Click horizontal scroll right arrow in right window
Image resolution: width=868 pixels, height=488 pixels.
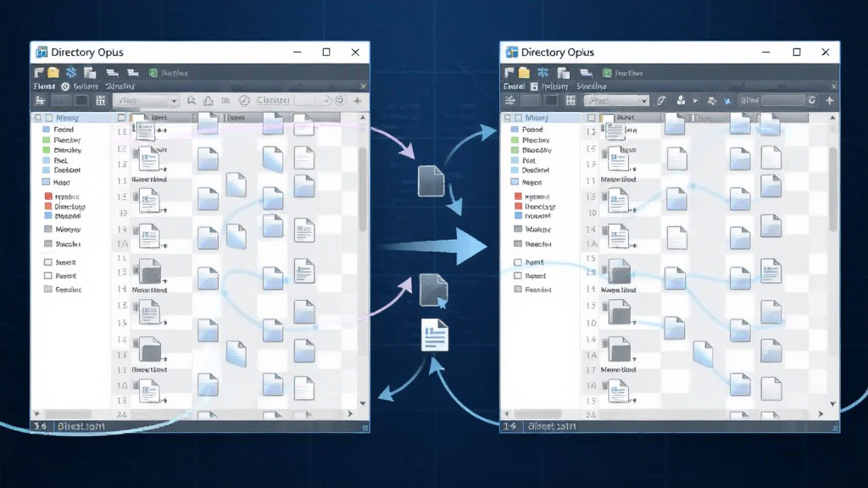tap(821, 413)
